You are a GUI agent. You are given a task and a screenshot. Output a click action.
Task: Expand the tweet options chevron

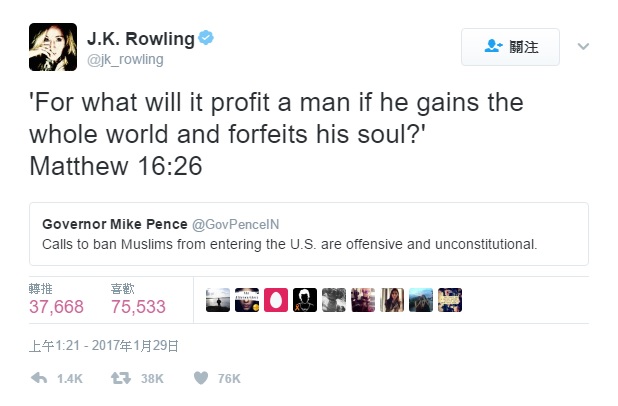pos(583,47)
